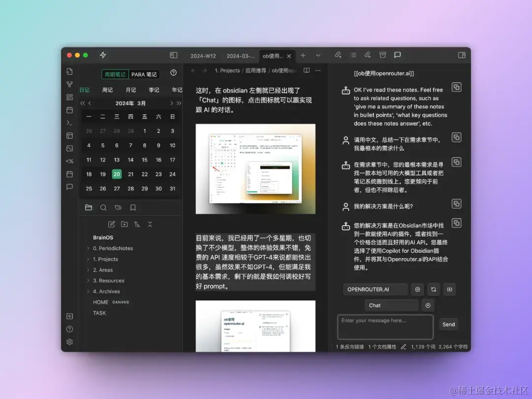Toggle the left sidebar panel icon
The height and width of the screenshot is (399, 532).
(174, 55)
